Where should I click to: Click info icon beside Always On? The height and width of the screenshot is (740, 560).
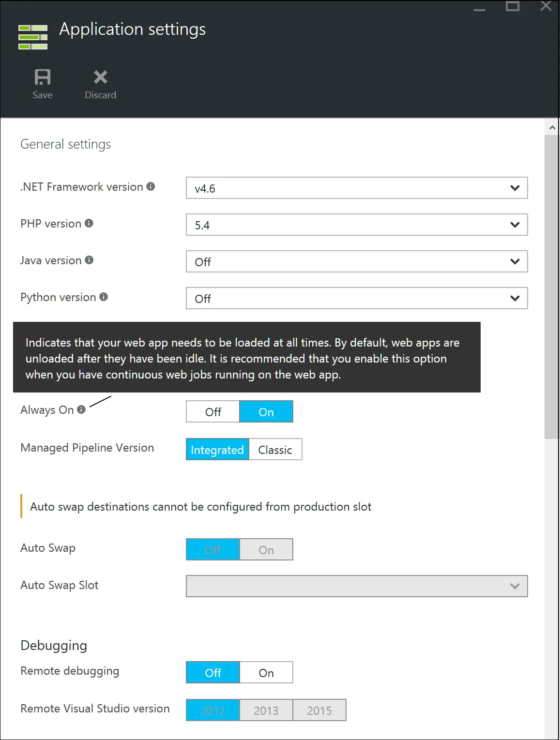(81, 409)
